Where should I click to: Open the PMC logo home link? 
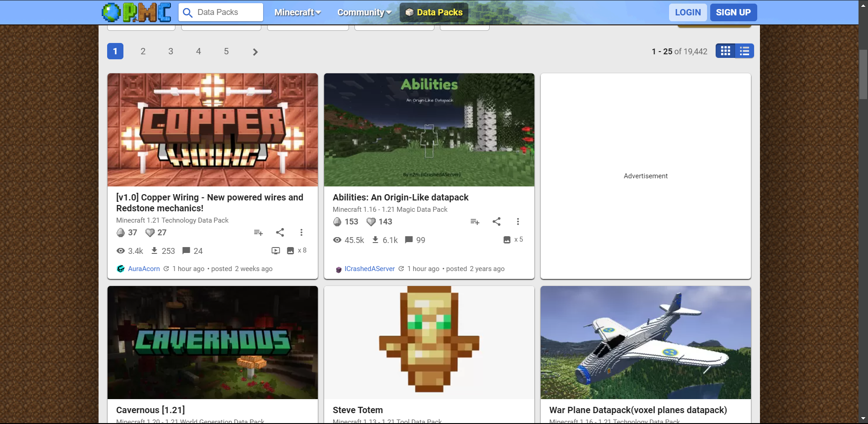coord(136,12)
